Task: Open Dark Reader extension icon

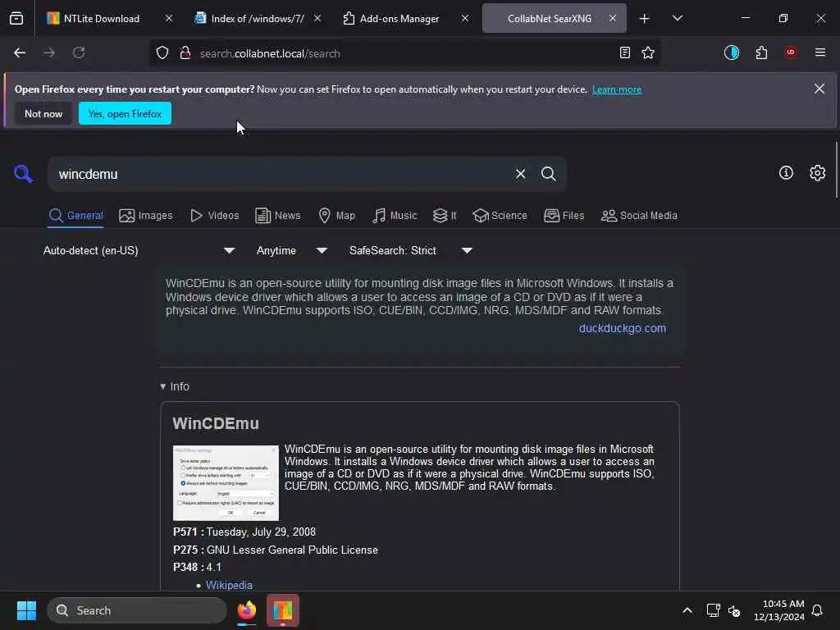Action: [x=731, y=52]
